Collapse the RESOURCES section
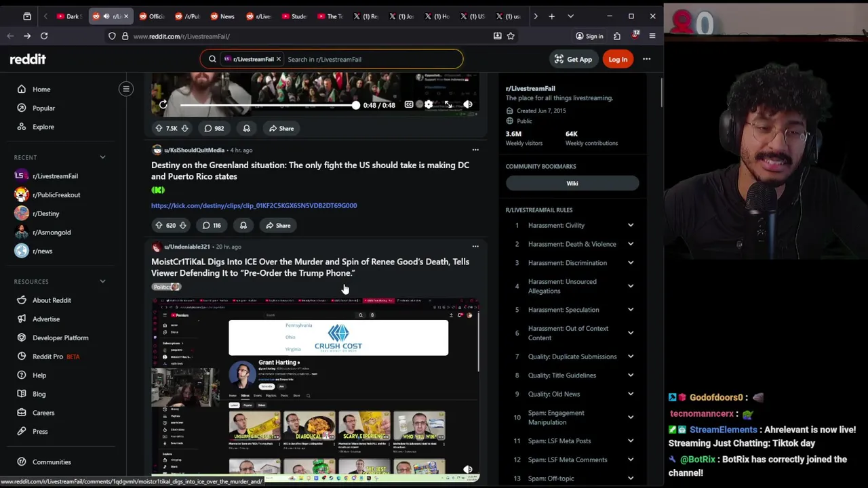The height and width of the screenshot is (488, 868). pyautogui.click(x=102, y=281)
